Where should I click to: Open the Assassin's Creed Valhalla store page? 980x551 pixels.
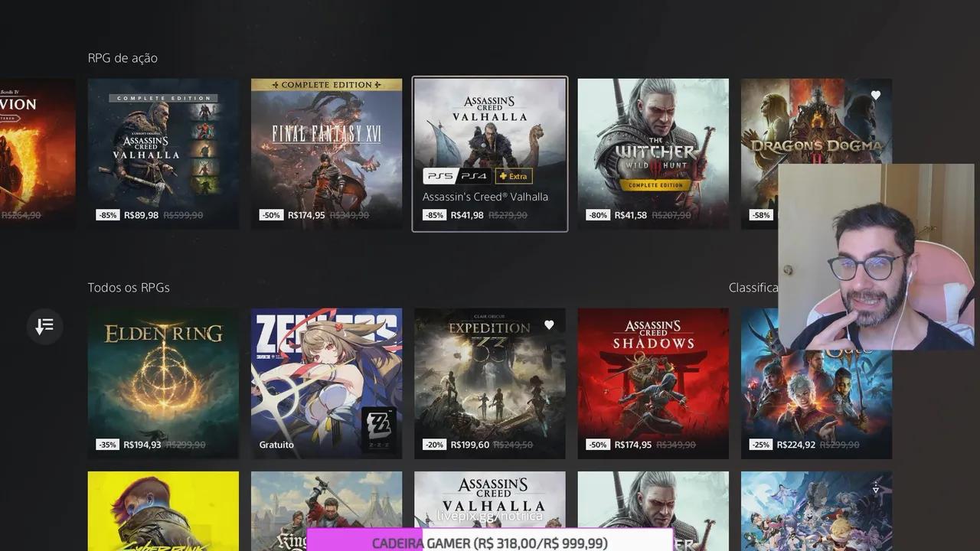click(x=489, y=130)
